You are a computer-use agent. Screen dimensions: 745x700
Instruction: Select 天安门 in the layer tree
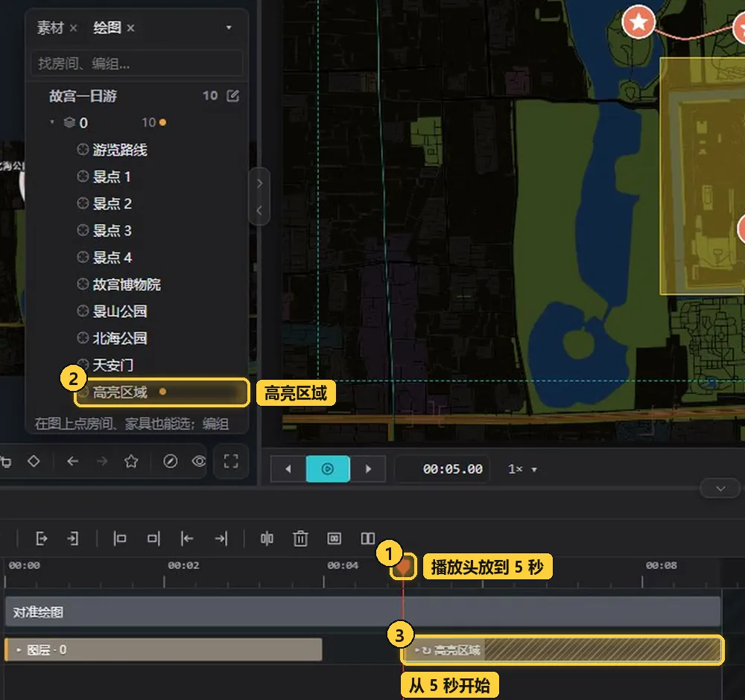pos(112,365)
